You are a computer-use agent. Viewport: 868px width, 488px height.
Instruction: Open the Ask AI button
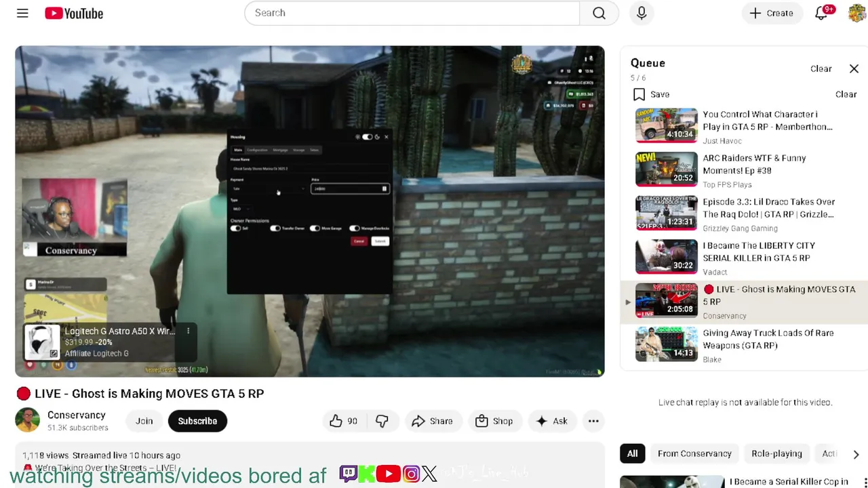pyautogui.click(x=551, y=421)
